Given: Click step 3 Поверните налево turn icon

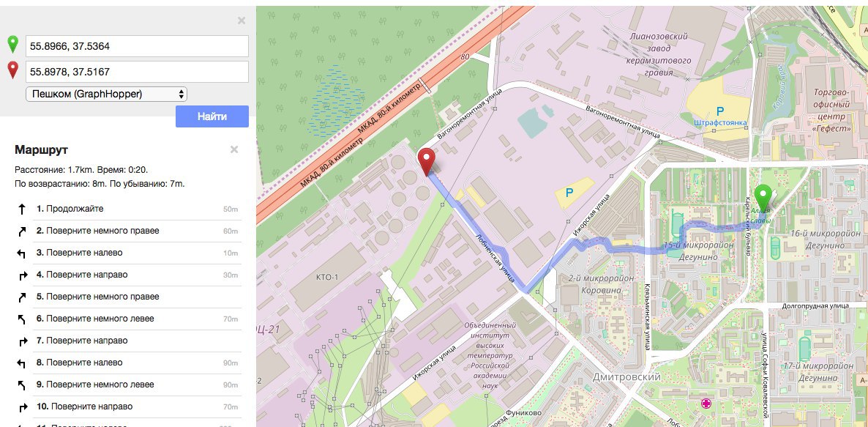Looking at the screenshot, I should [x=21, y=253].
